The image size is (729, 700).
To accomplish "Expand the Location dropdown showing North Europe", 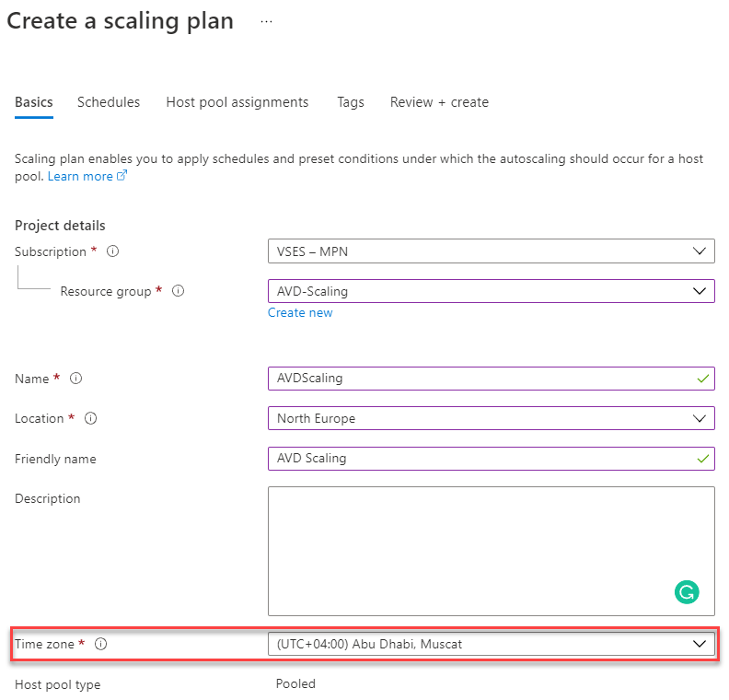I will (491, 418).
